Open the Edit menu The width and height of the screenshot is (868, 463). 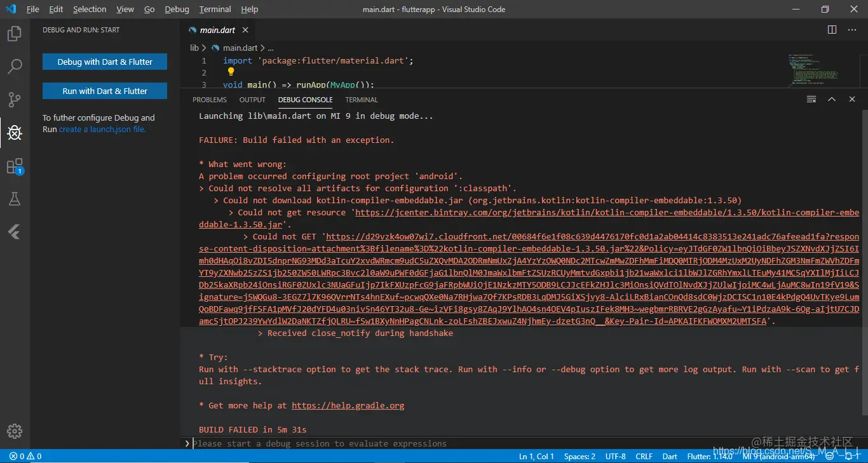pyautogui.click(x=56, y=9)
